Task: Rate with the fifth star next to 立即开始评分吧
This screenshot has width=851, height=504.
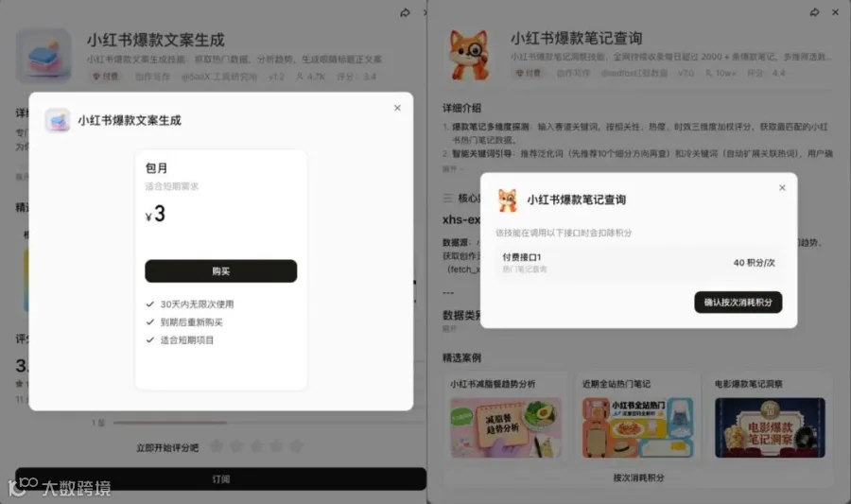Action: [296, 446]
